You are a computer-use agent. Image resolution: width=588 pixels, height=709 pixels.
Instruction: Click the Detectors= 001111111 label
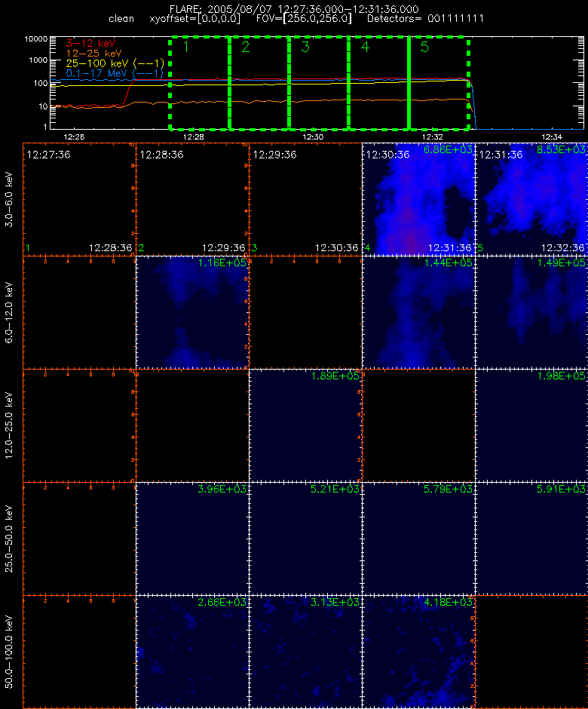tap(425, 19)
